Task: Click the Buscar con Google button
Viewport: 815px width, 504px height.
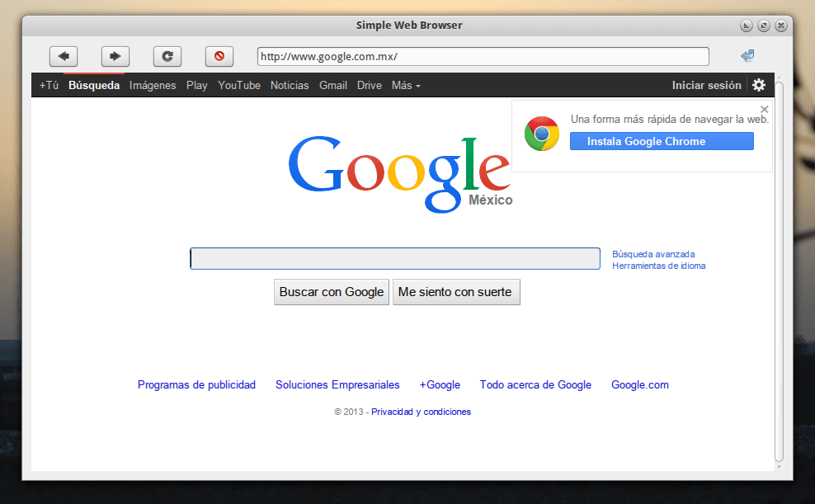Action: [332, 292]
